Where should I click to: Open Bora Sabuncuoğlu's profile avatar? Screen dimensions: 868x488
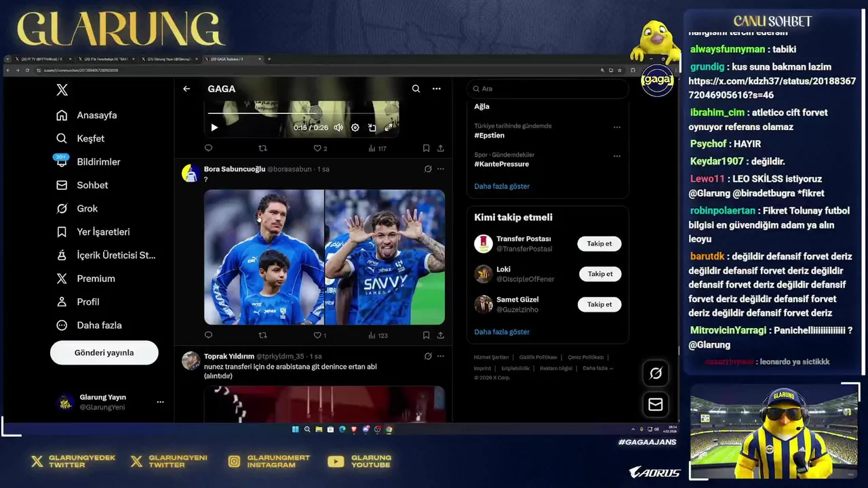click(x=191, y=174)
